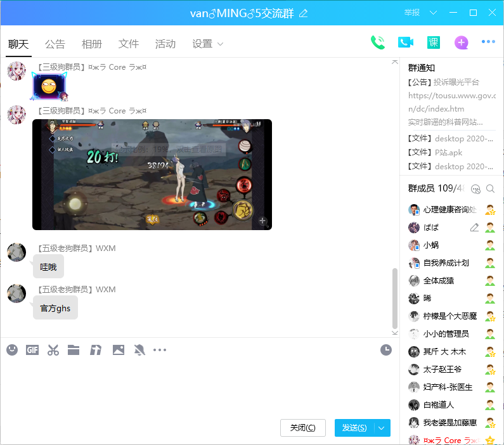Expand send options arrow beside 发送

click(x=382, y=428)
